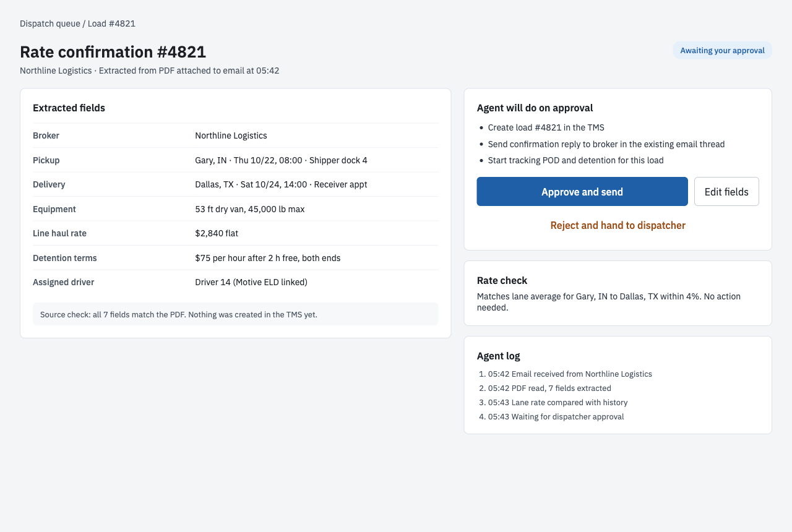Click the Approve and send button
This screenshot has height=532, width=792.
click(582, 192)
